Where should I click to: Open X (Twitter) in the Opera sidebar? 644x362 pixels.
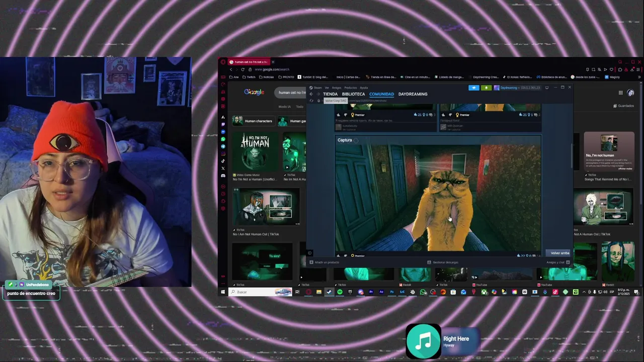[x=223, y=168]
